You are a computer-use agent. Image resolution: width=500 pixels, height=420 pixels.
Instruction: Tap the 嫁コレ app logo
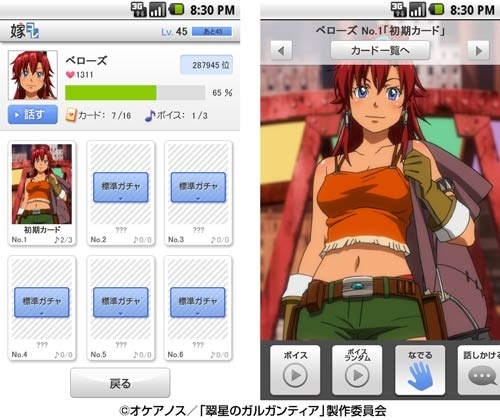25,31
